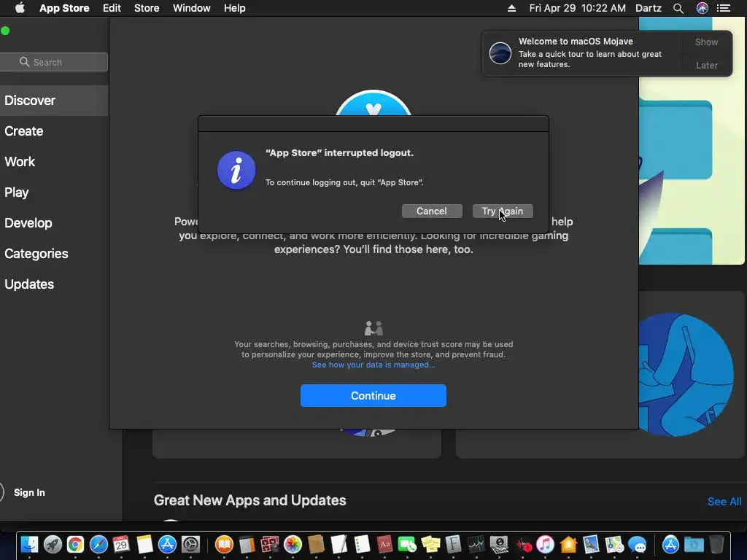747x560 pixels.
Task: Open the orange Books icon in dock
Action: (224, 544)
